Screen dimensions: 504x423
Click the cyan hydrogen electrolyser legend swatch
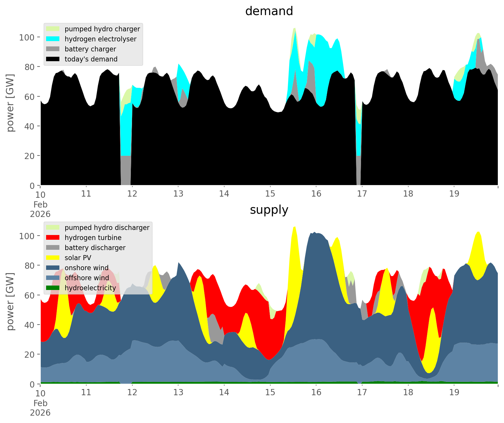[53, 39]
